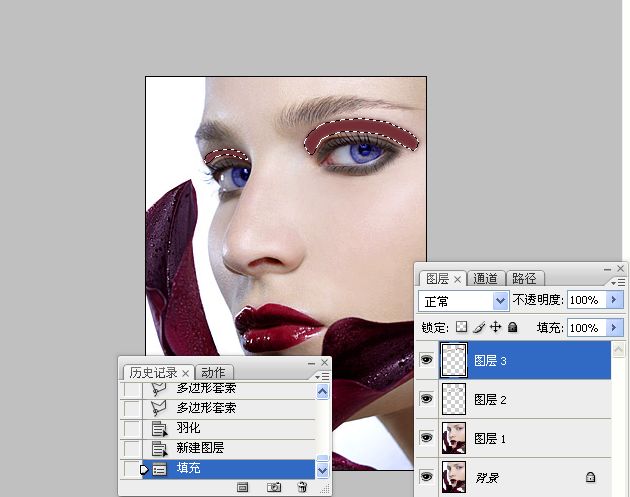Click the lock transparent pixels icon
The image size is (630, 497).
pos(461,327)
